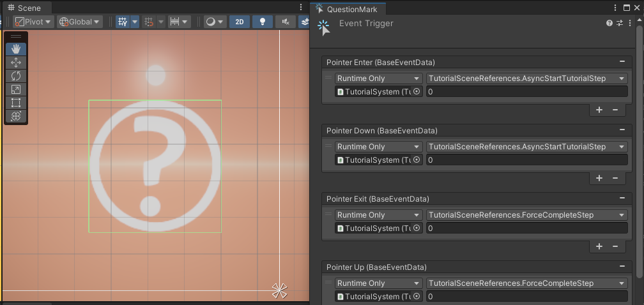Select the Hand view tool
644x305 pixels.
[16, 48]
